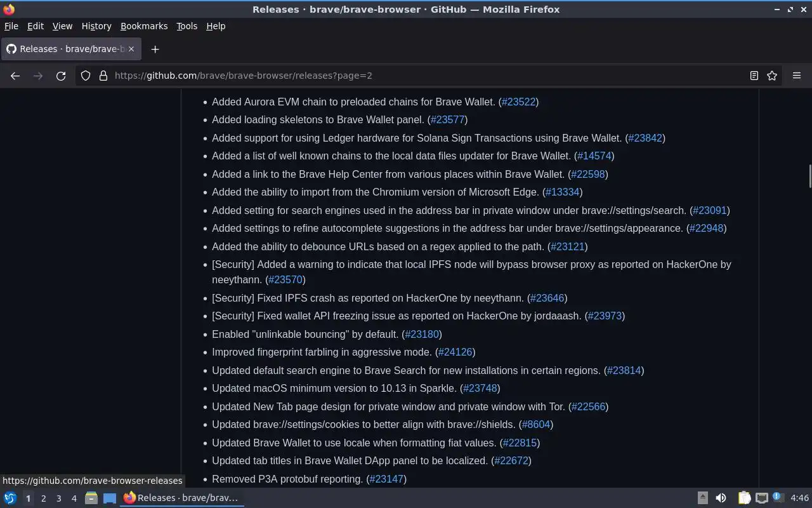Open issue link #23973
This screenshot has height=508, width=812.
point(605,316)
